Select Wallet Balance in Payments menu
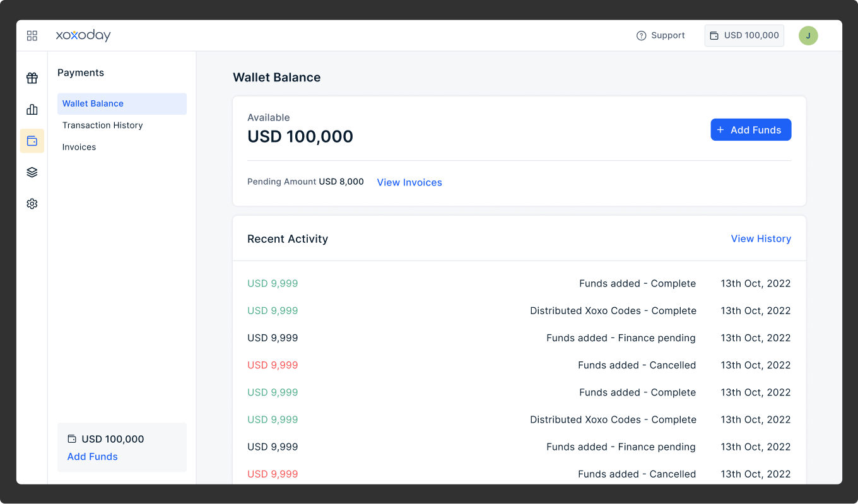This screenshot has height=504, width=858. (122, 103)
